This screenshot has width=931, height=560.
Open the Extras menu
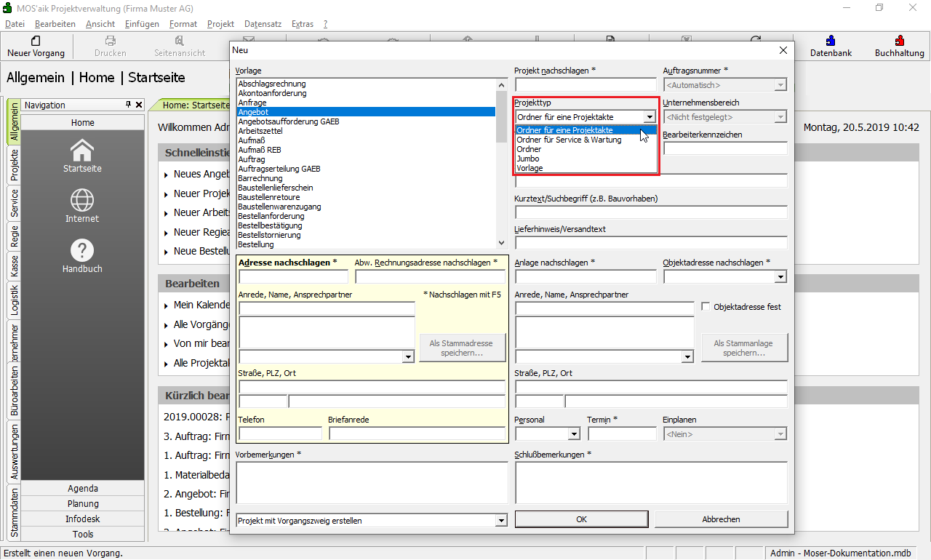point(302,24)
